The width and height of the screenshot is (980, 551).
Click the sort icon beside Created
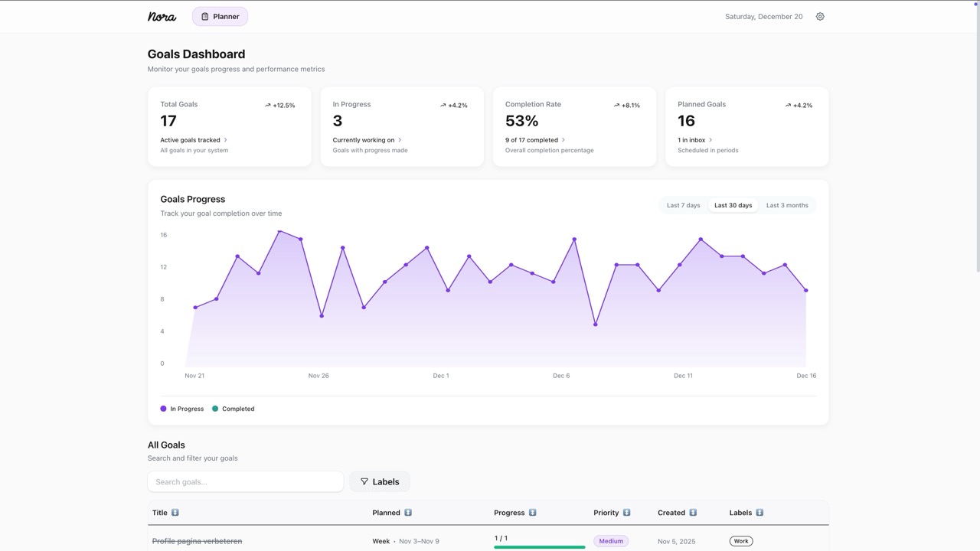tap(693, 513)
